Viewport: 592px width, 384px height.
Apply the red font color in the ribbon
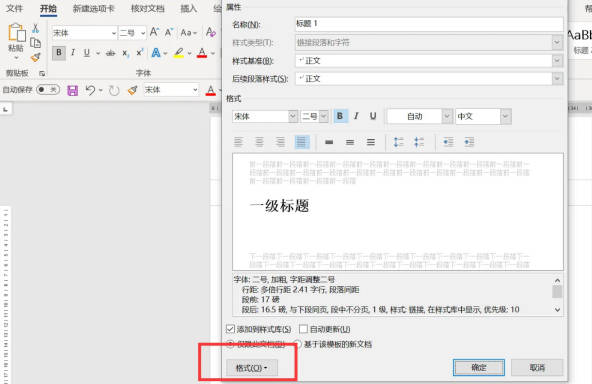[x=202, y=53]
